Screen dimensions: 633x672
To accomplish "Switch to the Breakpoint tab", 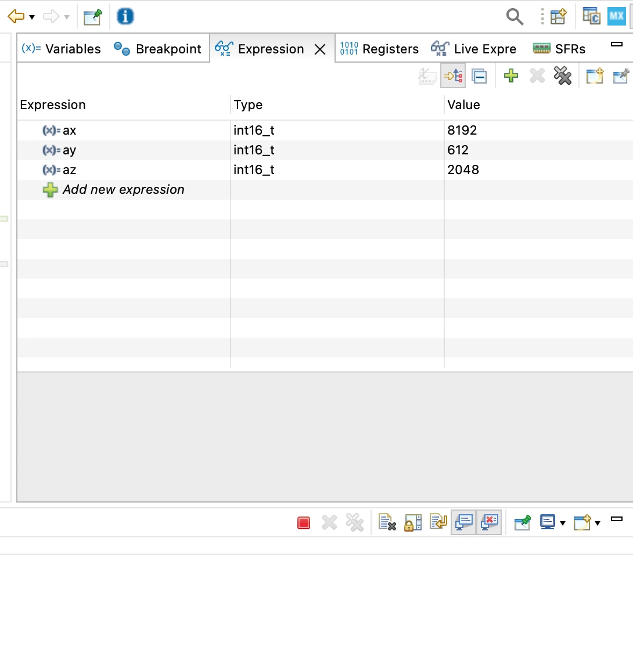I will 157,49.
